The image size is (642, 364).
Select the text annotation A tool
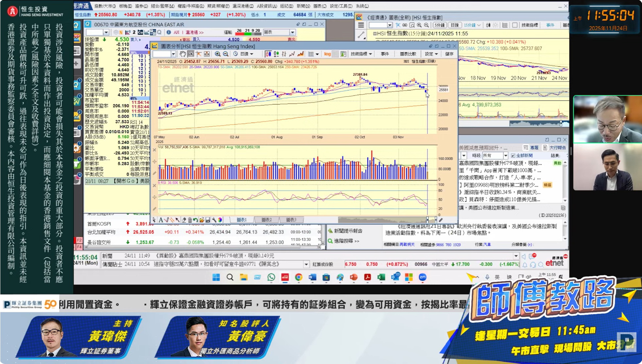161,220
